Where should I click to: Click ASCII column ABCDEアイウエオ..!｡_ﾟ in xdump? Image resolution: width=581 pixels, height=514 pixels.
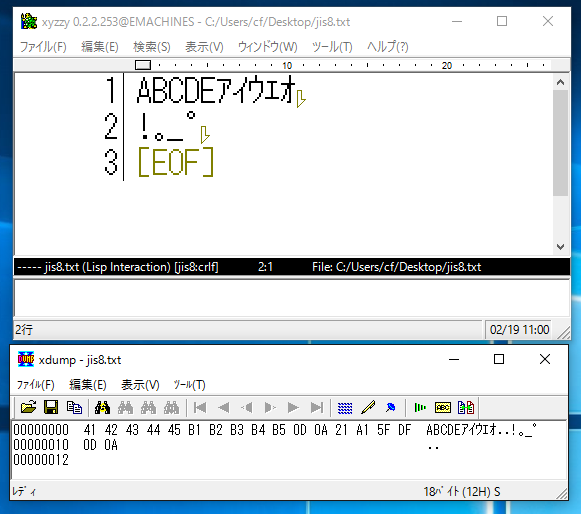coord(481,430)
